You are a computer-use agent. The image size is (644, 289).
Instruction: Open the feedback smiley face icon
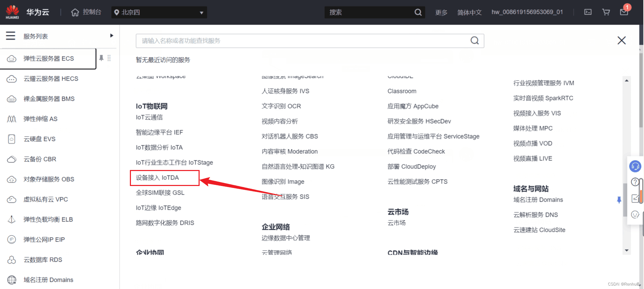pos(635,215)
